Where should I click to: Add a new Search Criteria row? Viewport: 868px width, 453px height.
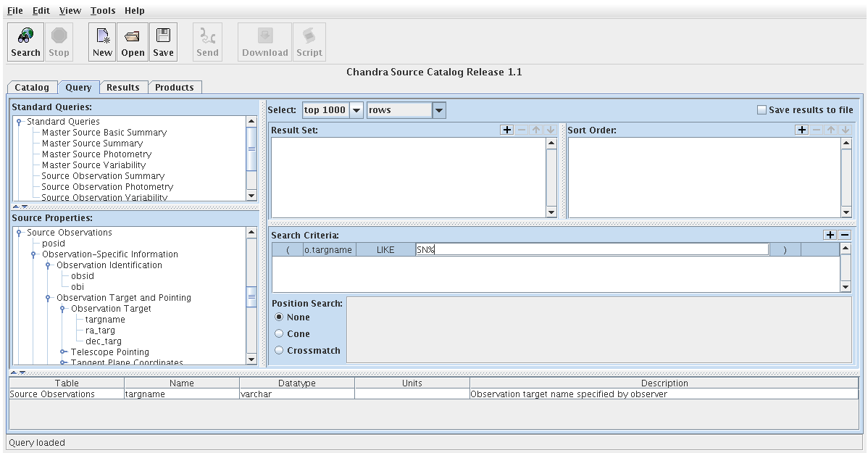[830, 235]
